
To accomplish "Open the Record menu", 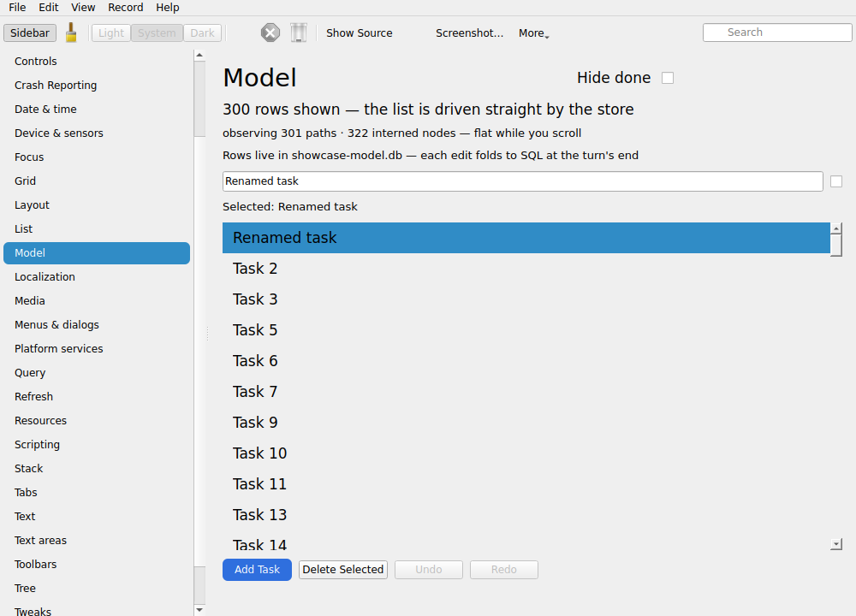I will click(125, 7).
